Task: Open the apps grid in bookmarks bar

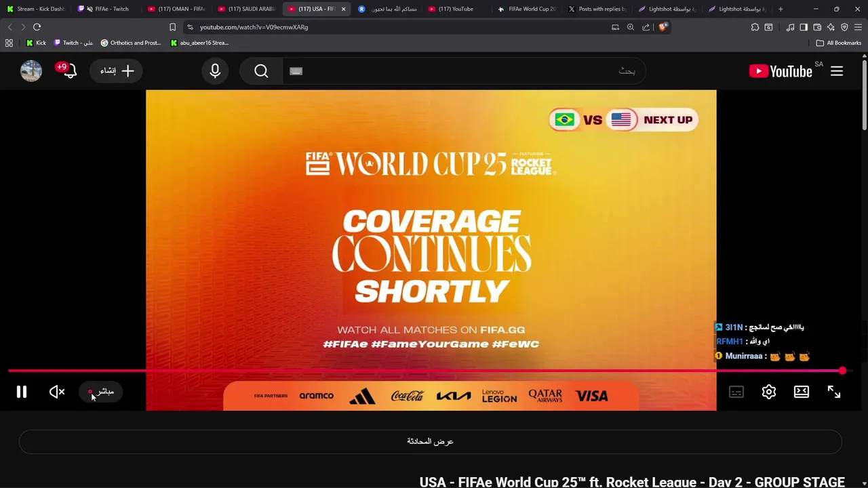Action: 9,43
